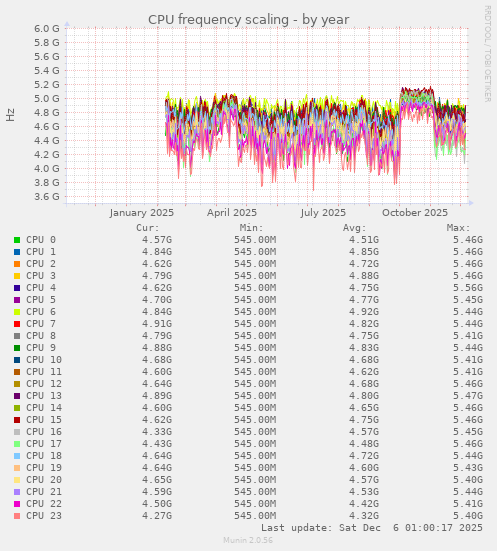Click the 'CPU 4' legend label
The width and height of the screenshot is (497, 551).
click(41, 288)
